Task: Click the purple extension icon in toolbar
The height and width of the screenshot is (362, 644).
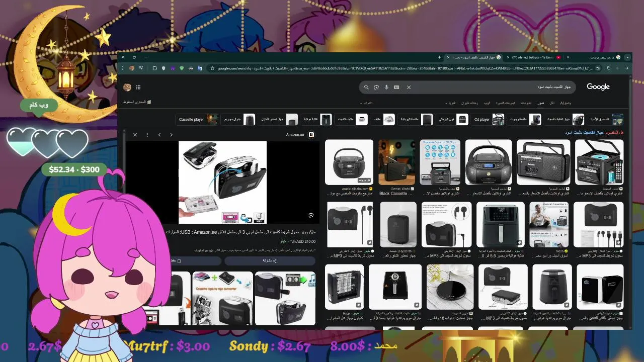Action: (173, 68)
